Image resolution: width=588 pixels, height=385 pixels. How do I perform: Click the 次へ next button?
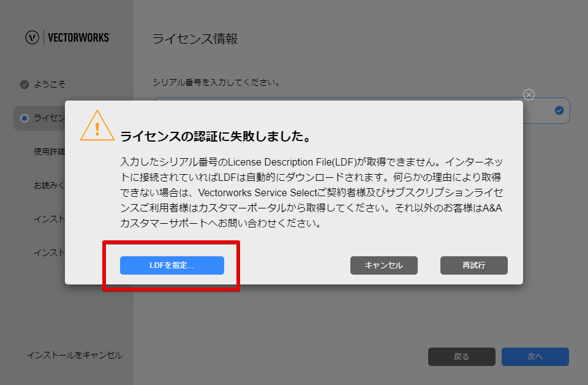(x=535, y=356)
